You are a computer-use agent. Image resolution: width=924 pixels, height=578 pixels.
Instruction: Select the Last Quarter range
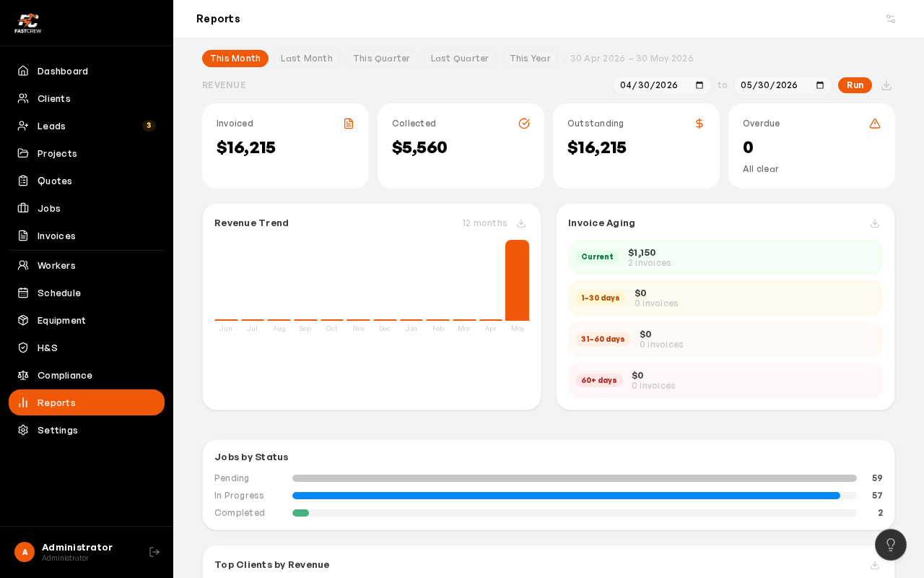(460, 59)
